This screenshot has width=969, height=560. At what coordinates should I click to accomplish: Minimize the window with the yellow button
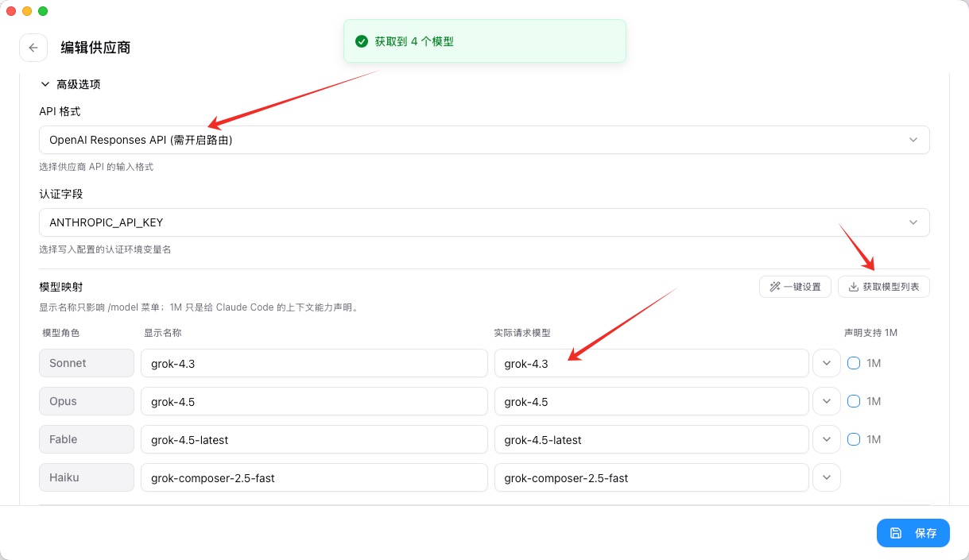point(27,11)
